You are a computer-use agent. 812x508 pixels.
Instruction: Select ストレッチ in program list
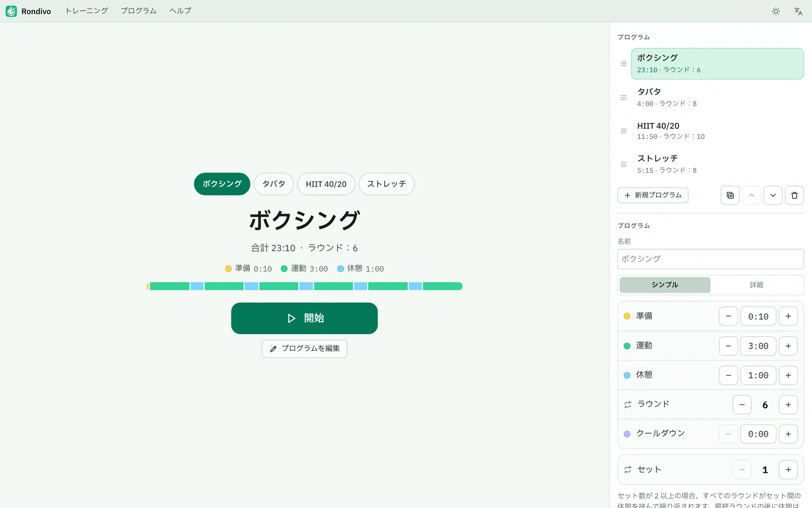coord(717,164)
